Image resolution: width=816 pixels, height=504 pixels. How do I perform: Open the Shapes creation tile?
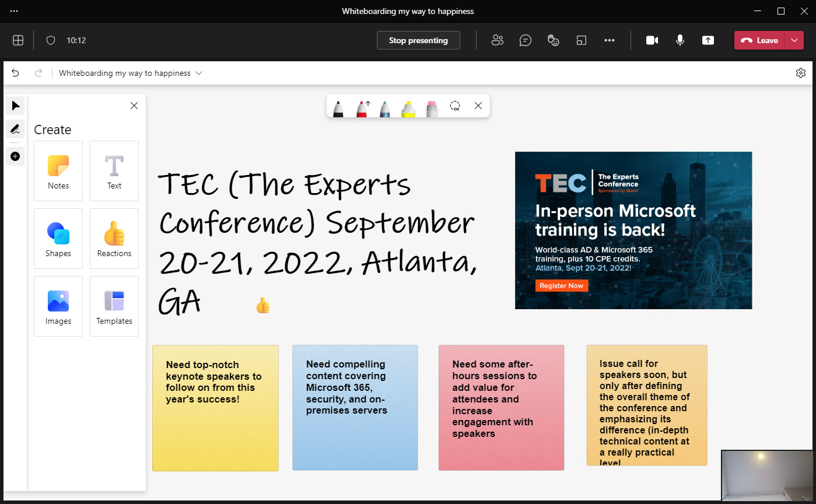coord(58,239)
